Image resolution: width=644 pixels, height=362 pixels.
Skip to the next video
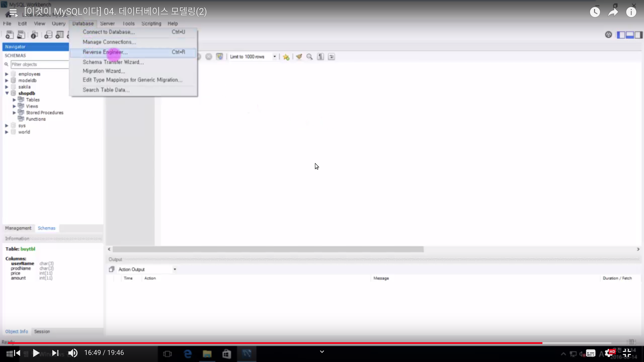click(x=55, y=353)
